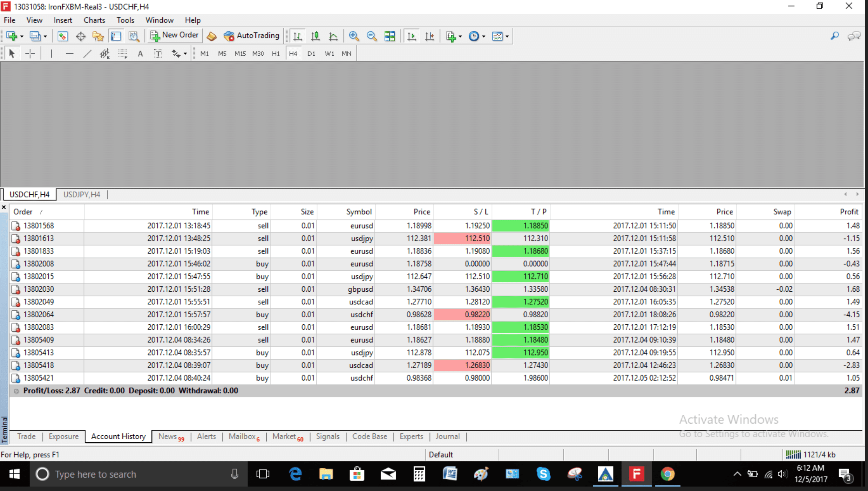Toggle the Market Watch window icon
868x491 pixels.
62,36
